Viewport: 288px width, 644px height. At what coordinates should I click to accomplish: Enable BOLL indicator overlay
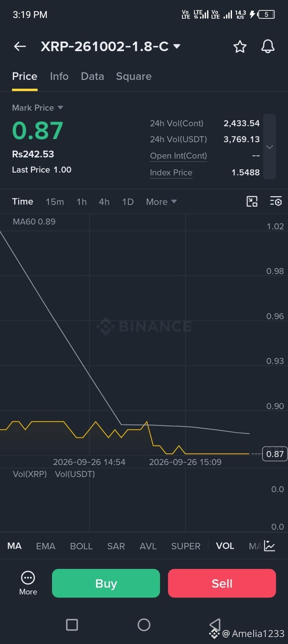81,546
